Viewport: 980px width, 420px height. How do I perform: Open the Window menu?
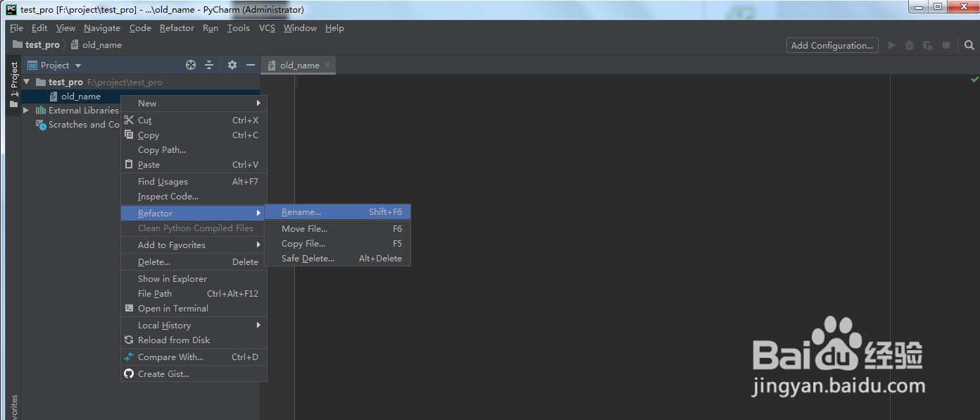[300, 28]
